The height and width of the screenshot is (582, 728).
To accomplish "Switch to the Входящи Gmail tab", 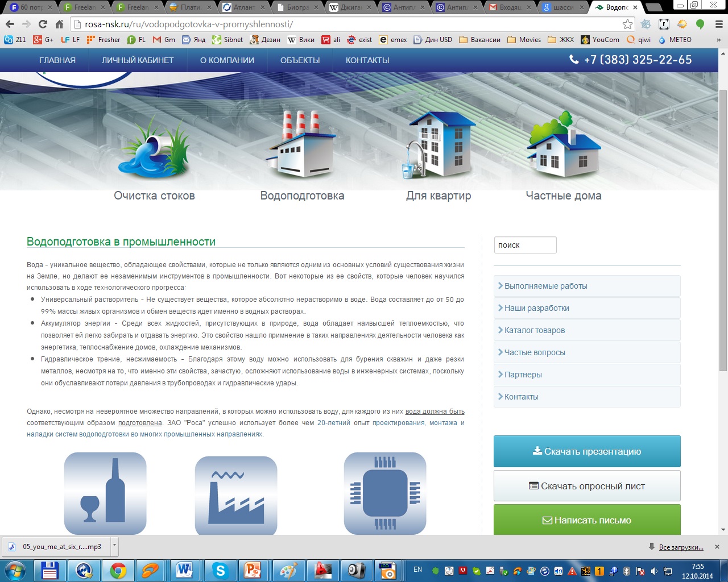I will [x=511, y=7].
